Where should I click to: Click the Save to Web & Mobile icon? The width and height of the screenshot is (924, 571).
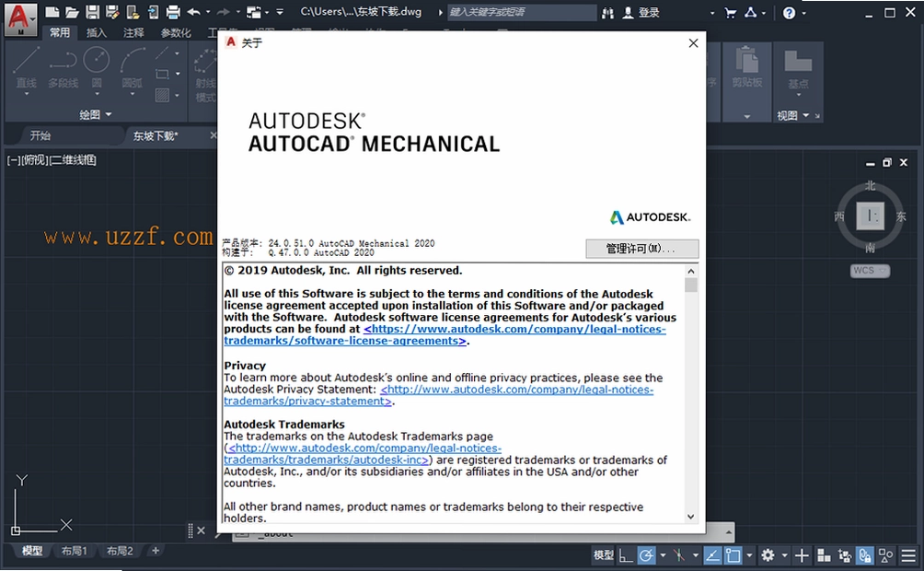click(153, 12)
